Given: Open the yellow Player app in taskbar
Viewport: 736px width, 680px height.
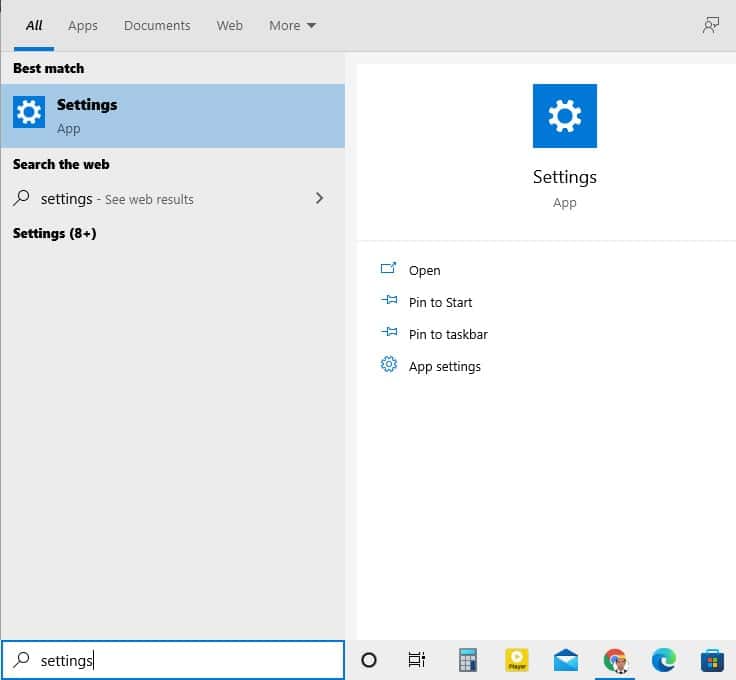Looking at the screenshot, I should 517,660.
